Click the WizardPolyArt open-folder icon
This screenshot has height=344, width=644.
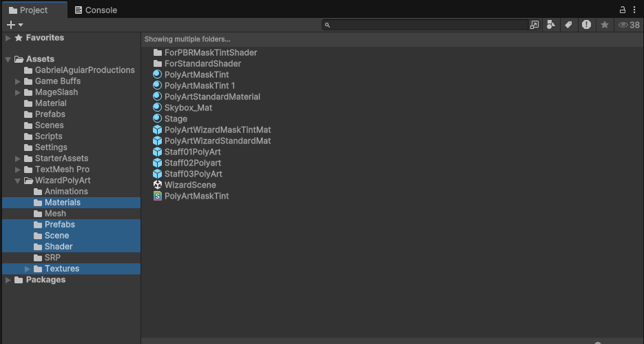pos(28,181)
